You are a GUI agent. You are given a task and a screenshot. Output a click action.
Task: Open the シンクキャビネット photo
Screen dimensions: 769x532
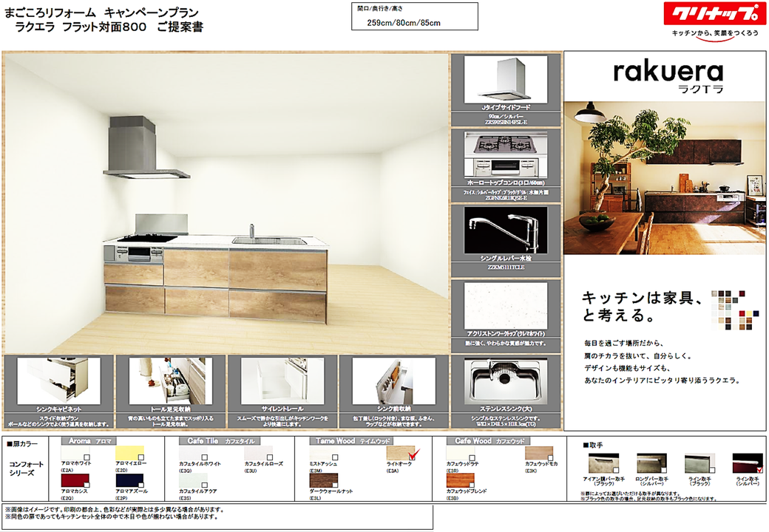point(59,381)
